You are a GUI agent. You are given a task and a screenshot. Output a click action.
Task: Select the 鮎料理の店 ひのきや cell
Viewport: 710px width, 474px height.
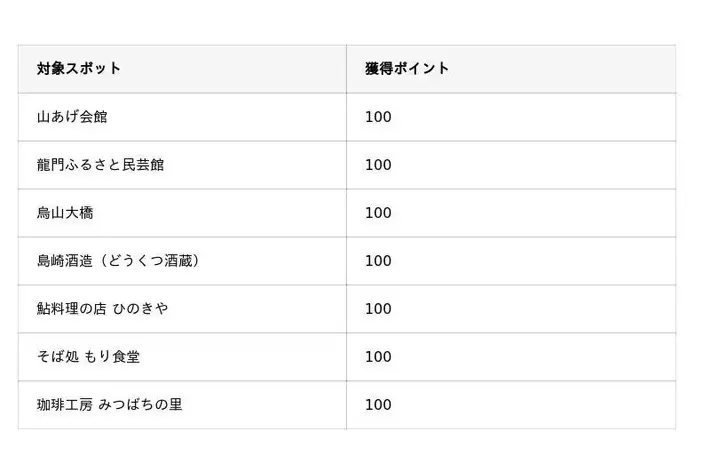point(182,309)
